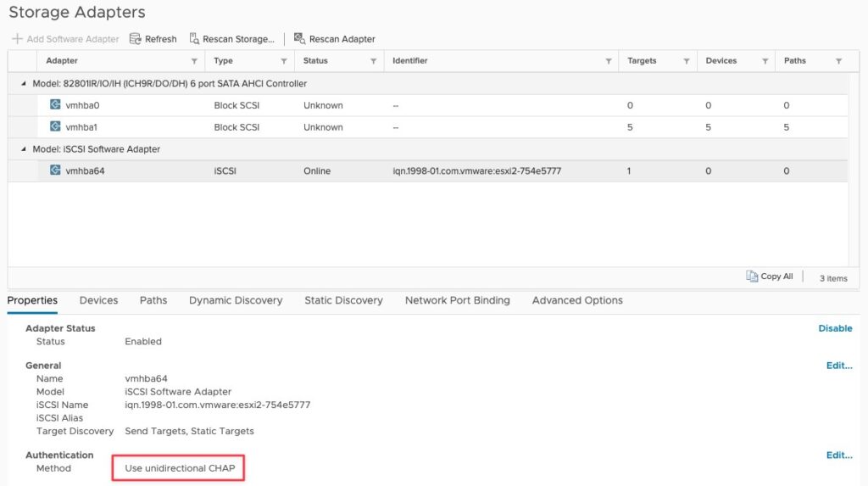Open the Advanced Options tab
Screen dimensions: 868x486
click(577, 300)
